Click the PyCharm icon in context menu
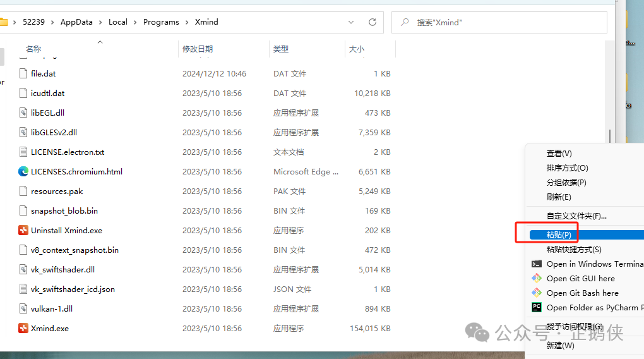This screenshot has width=644, height=359. (537, 308)
